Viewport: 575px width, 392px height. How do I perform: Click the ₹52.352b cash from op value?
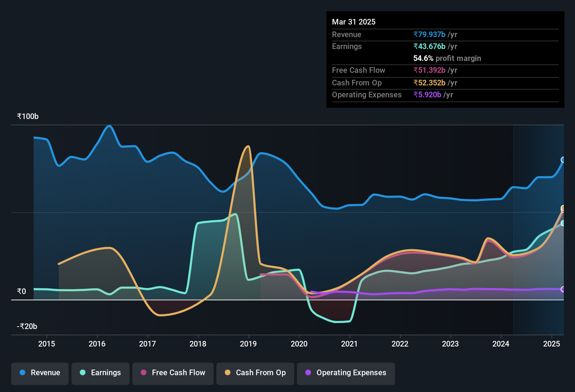point(429,83)
